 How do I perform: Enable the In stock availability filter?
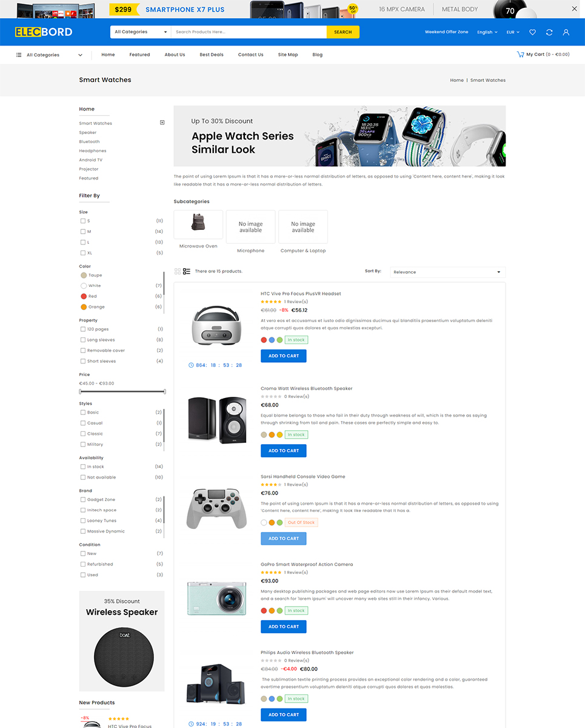click(83, 467)
